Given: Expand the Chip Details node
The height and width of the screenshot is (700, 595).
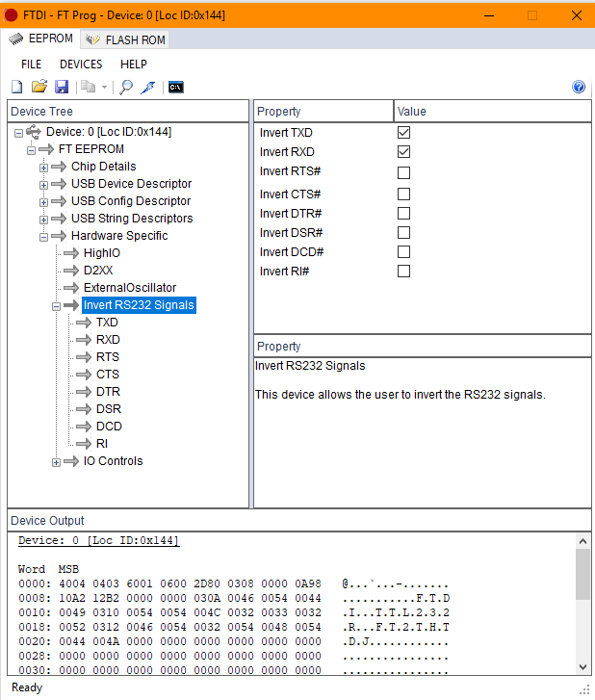Looking at the screenshot, I should (43, 168).
